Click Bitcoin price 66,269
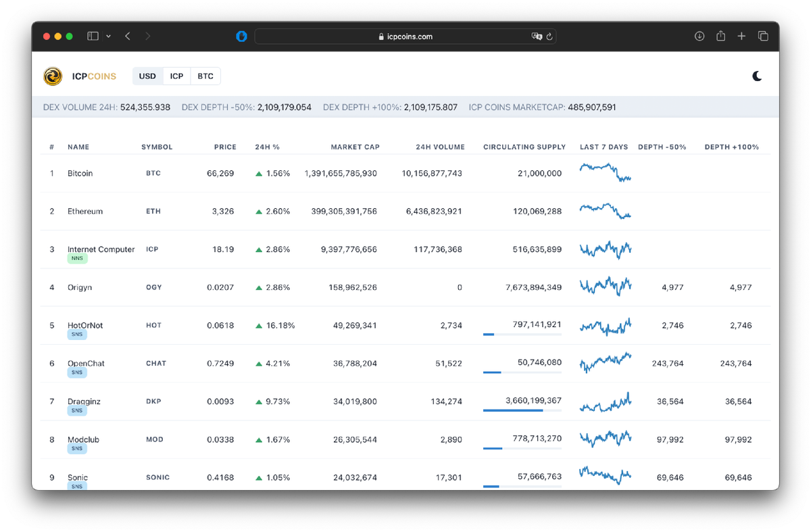 click(x=220, y=174)
